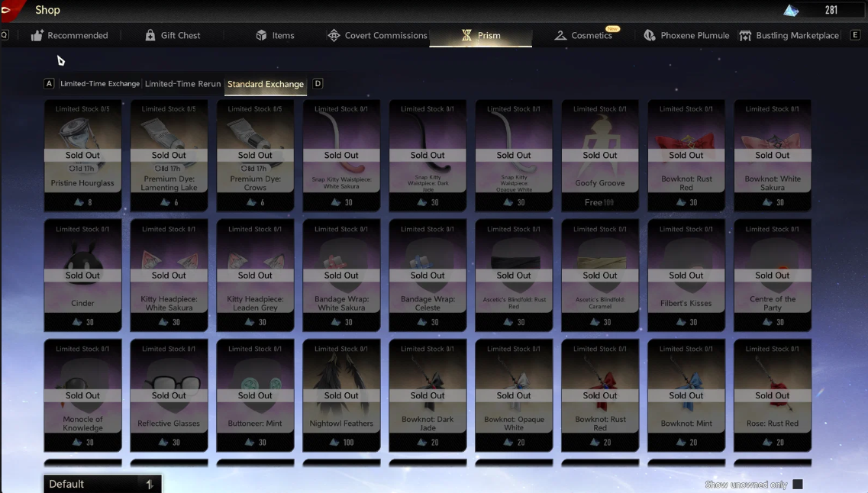868x493 pixels.
Task: Select Bandage Wrap: Celeste card
Action: (x=428, y=275)
